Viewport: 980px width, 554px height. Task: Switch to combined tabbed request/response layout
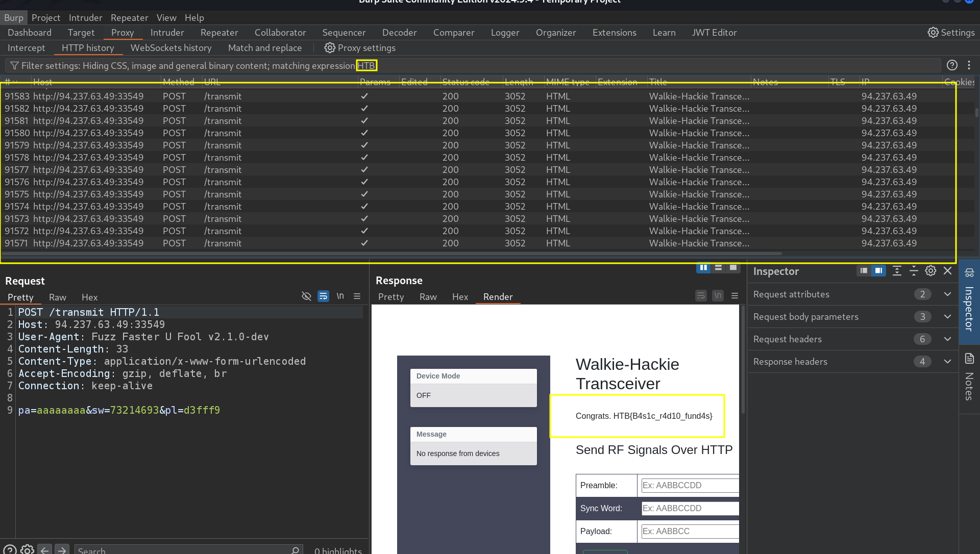(x=733, y=268)
